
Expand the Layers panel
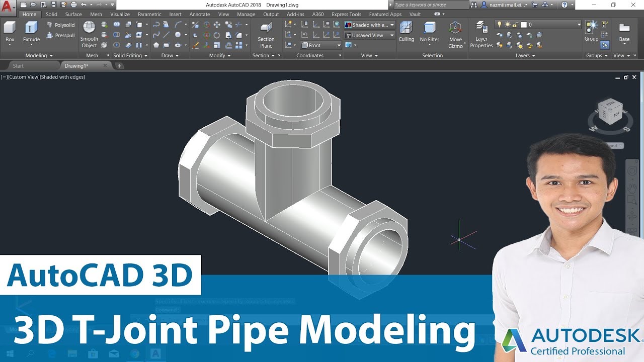pyautogui.click(x=526, y=55)
